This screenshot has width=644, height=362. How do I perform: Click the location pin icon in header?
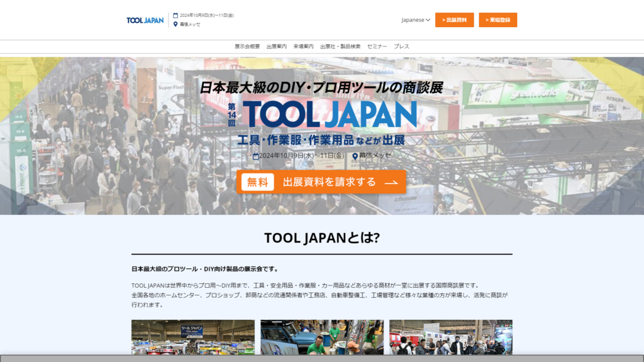(175, 25)
